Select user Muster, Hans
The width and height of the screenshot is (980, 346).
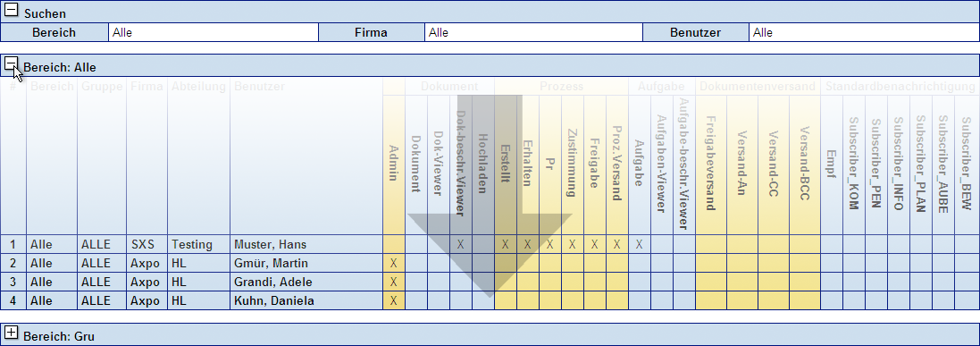(x=271, y=244)
